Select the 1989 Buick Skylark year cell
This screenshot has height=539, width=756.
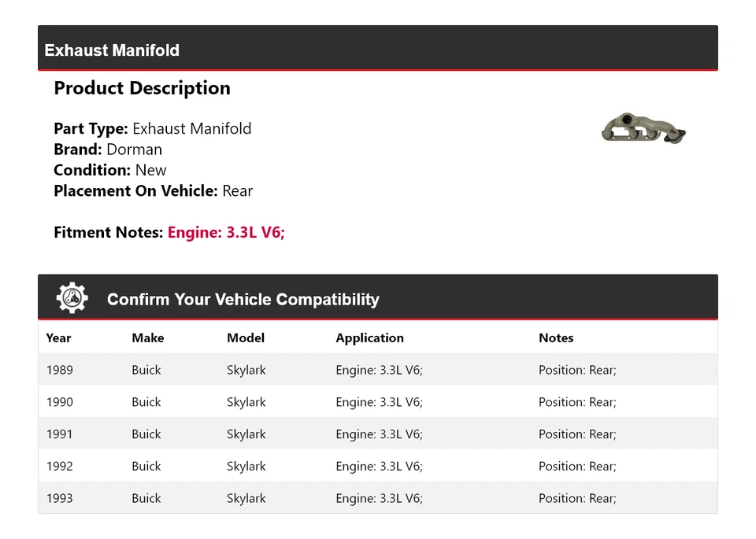point(60,370)
